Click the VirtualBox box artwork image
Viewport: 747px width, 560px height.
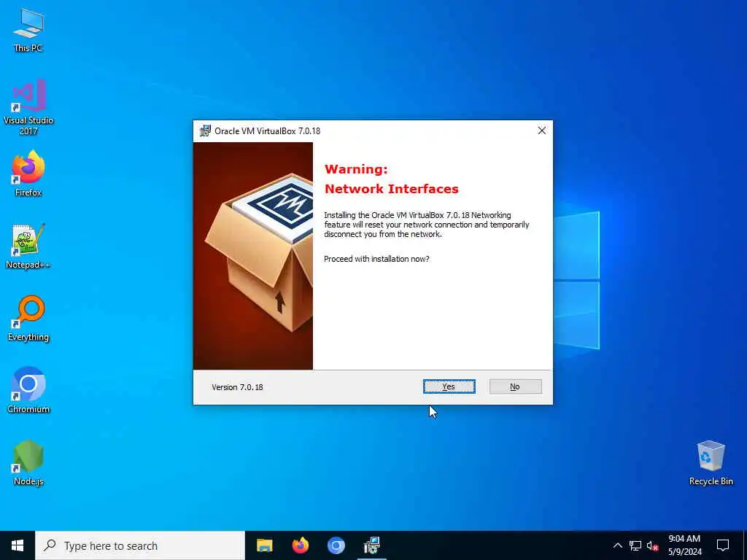253,256
